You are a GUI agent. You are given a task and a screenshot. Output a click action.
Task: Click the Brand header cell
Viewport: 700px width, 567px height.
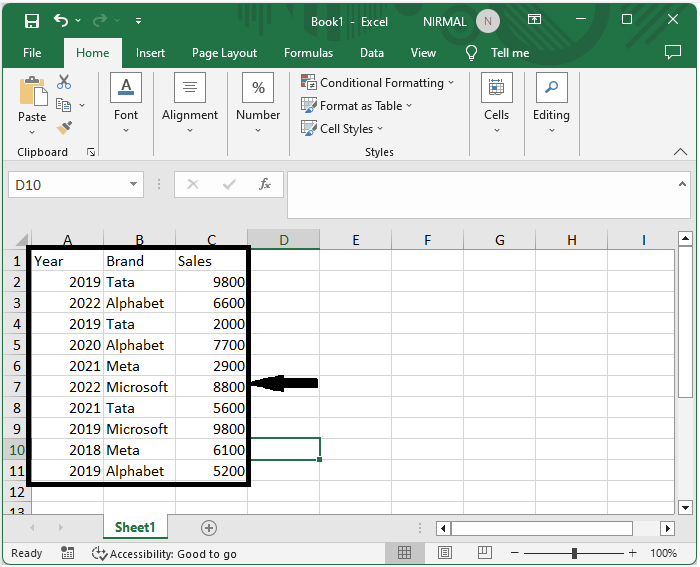coord(139,261)
